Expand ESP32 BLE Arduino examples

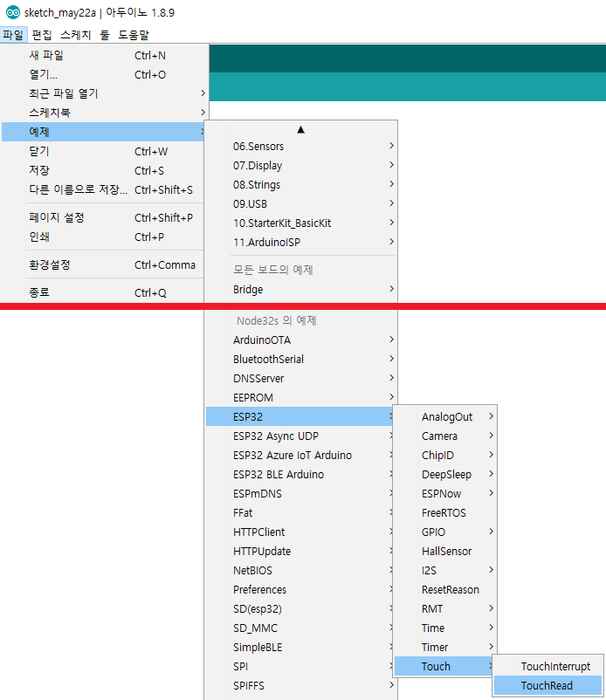[x=300, y=475]
